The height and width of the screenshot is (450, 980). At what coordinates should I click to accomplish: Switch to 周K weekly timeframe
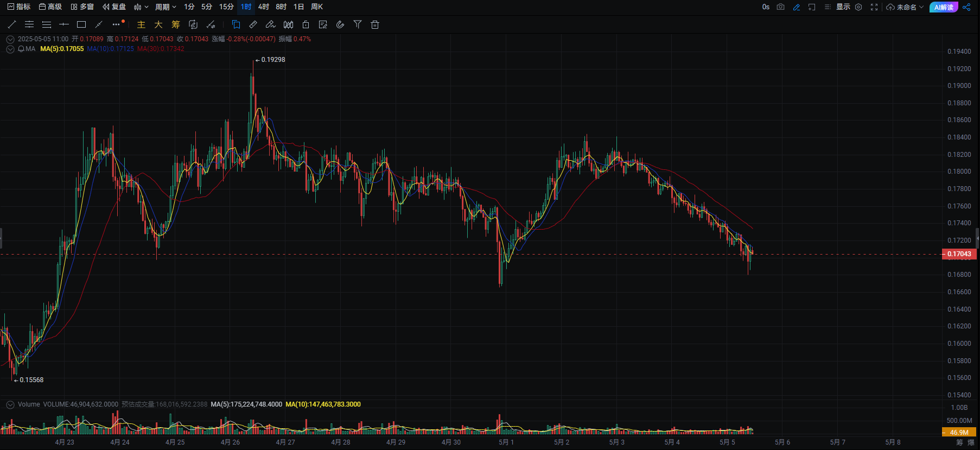(x=317, y=7)
